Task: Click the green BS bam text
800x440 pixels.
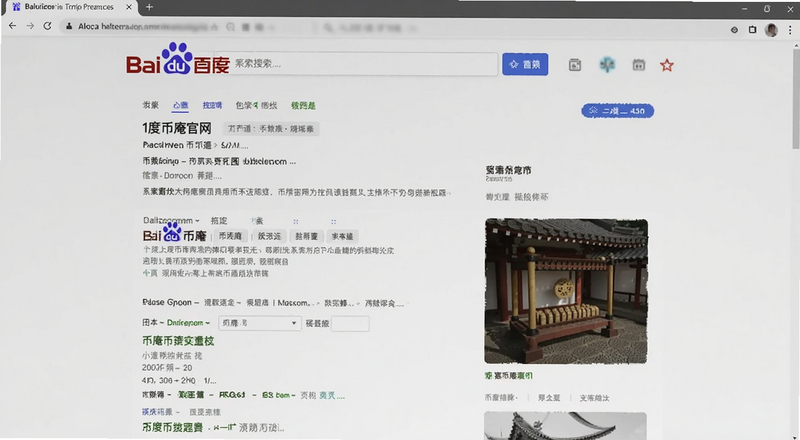Action: [x=276, y=395]
